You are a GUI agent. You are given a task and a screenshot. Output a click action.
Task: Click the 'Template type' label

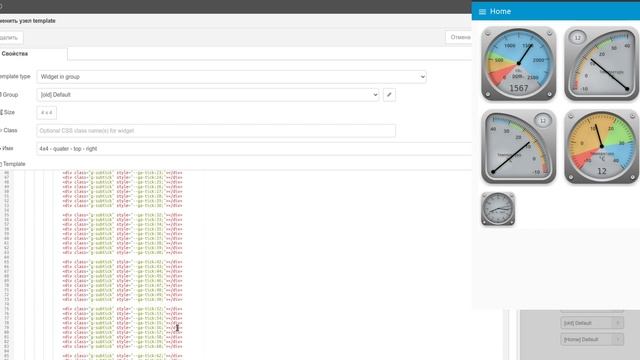15,76
